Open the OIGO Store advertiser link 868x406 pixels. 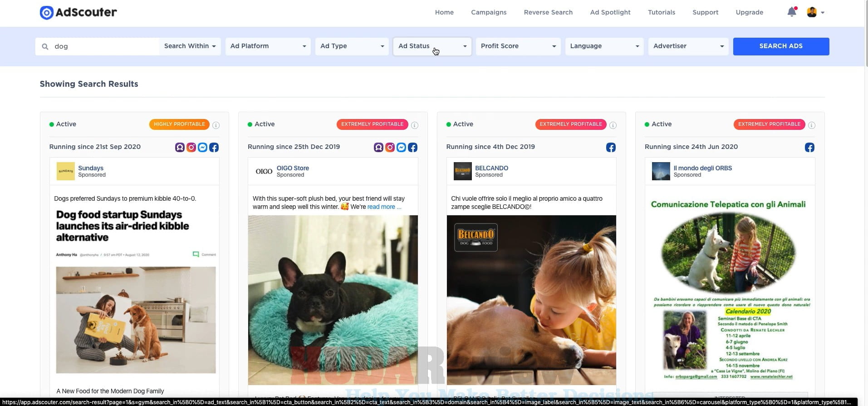293,168
